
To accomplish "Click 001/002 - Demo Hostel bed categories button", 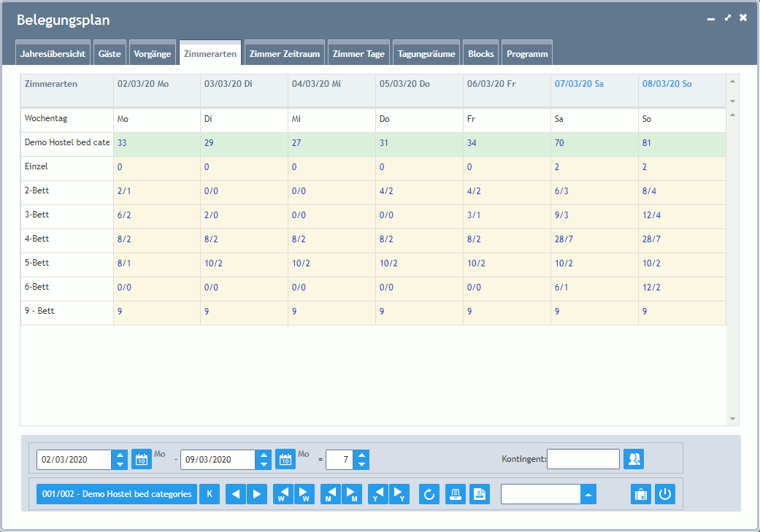I will 117,494.
